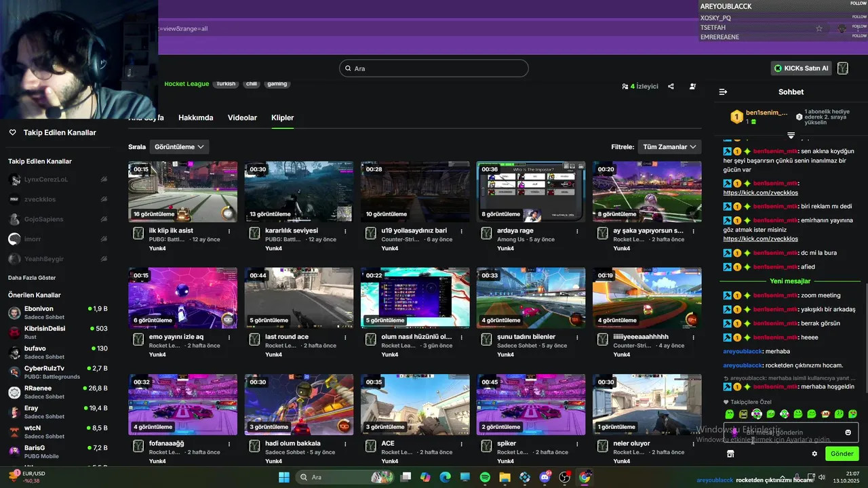Click the ben1senim_ top gifter name in chat header

pos(767,113)
